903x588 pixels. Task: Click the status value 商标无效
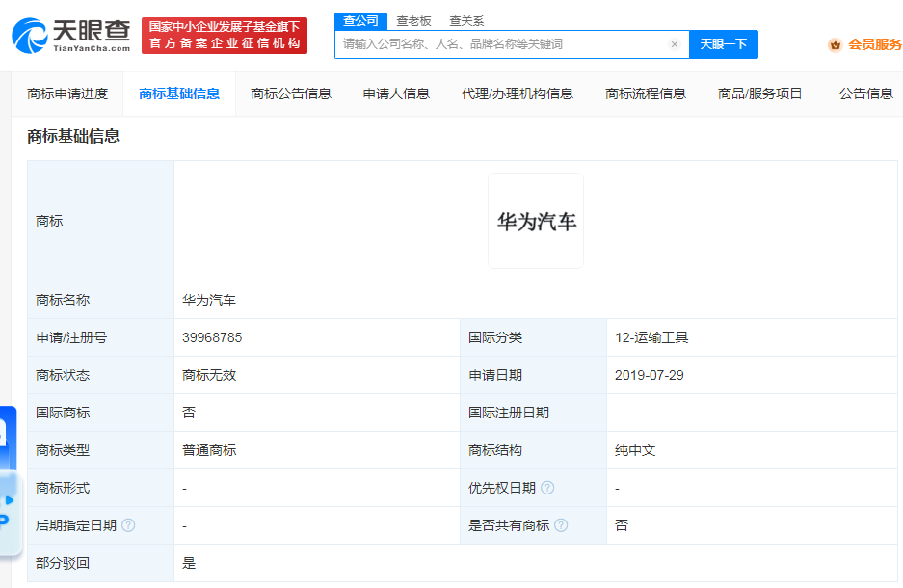coord(209,375)
